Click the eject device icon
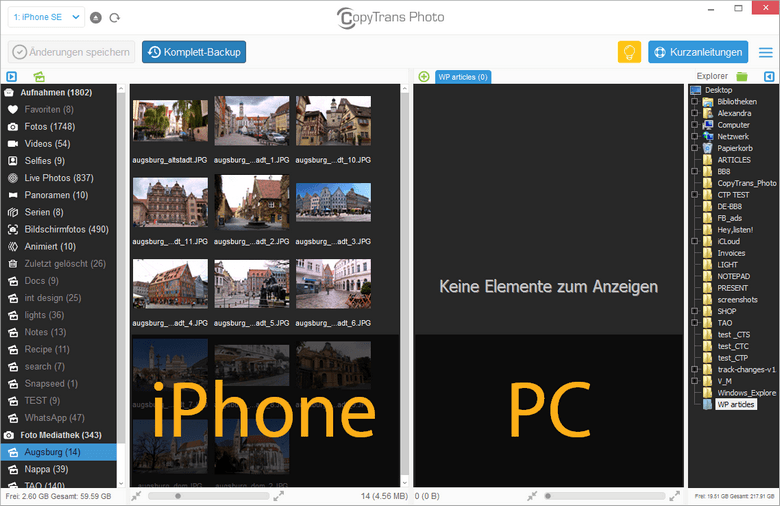This screenshot has height=506, width=780. [x=96, y=18]
